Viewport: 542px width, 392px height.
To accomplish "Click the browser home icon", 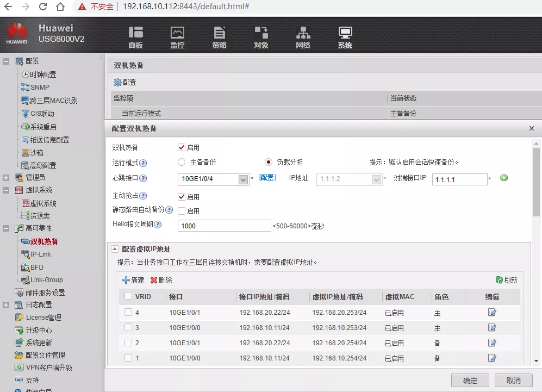I will [x=61, y=7].
